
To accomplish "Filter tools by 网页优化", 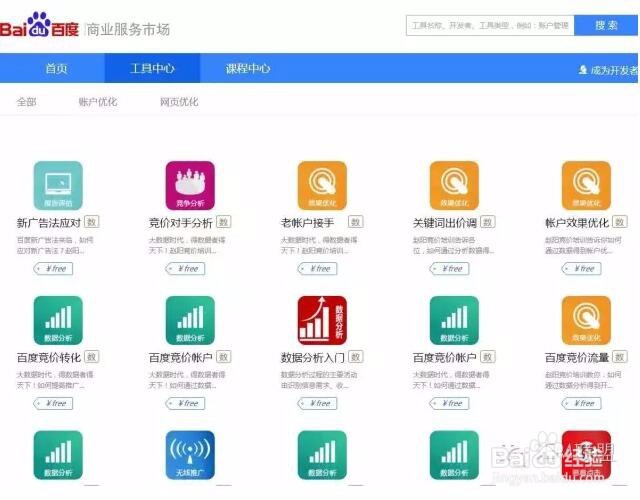I will pos(179,102).
